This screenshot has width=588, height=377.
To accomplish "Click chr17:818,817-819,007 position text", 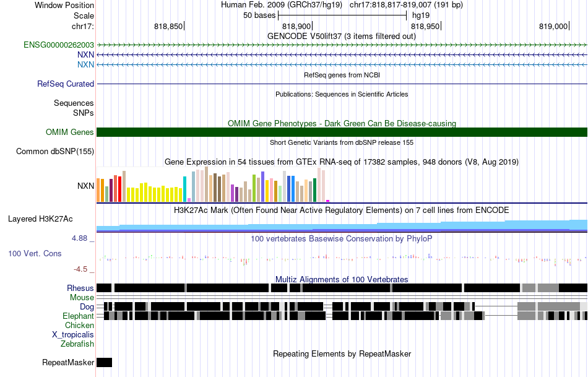I will click(x=406, y=5).
